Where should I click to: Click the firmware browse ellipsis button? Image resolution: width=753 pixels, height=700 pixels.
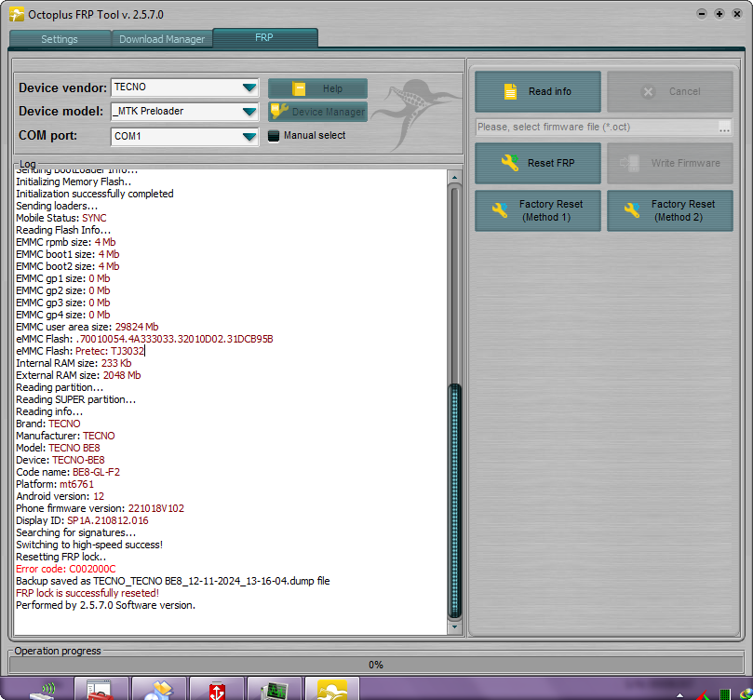[x=724, y=128]
